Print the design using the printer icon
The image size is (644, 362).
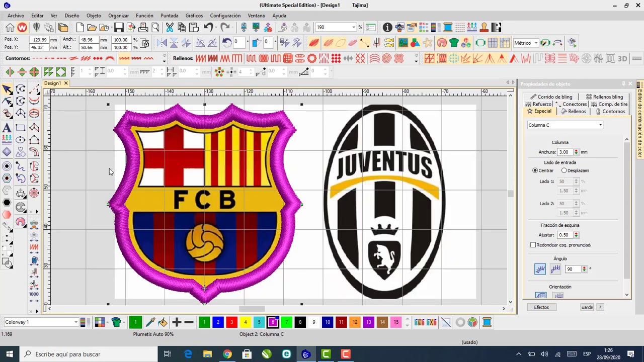(143, 27)
